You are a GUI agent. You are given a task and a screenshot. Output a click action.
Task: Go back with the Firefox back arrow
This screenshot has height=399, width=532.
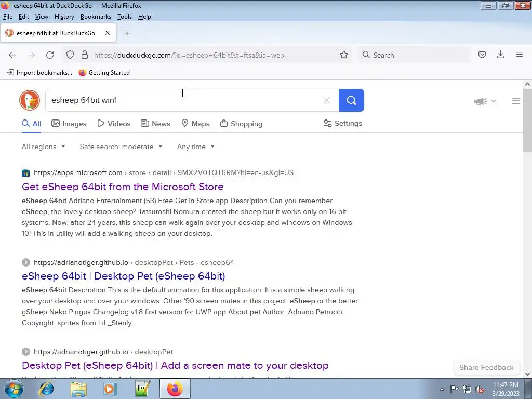click(12, 55)
